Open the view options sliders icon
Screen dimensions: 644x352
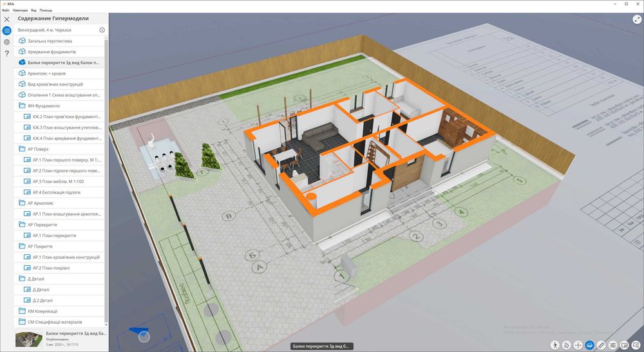coord(613,346)
